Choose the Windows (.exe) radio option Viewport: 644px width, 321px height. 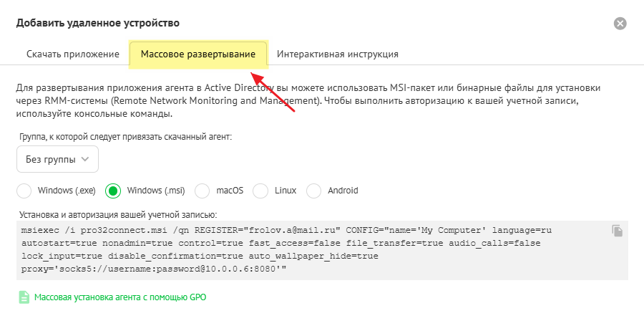(24, 191)
